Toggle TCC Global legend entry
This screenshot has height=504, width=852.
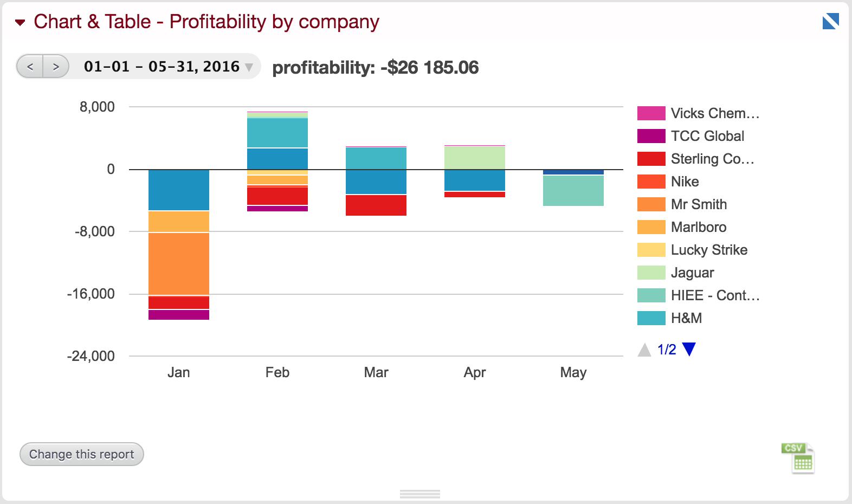pos(707,136)
